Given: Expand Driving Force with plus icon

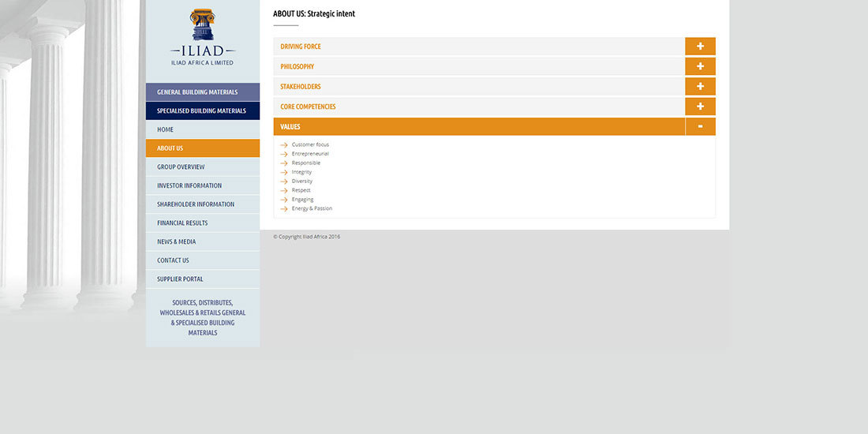Looking at the screenshot, I should (700, 47).
